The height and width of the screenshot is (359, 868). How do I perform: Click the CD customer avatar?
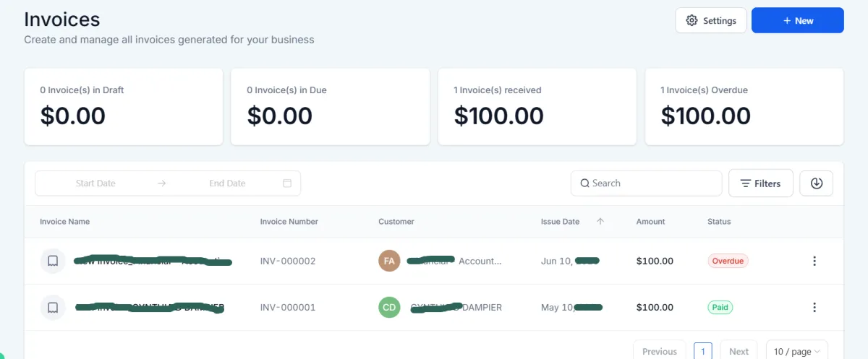coord(389,308)
